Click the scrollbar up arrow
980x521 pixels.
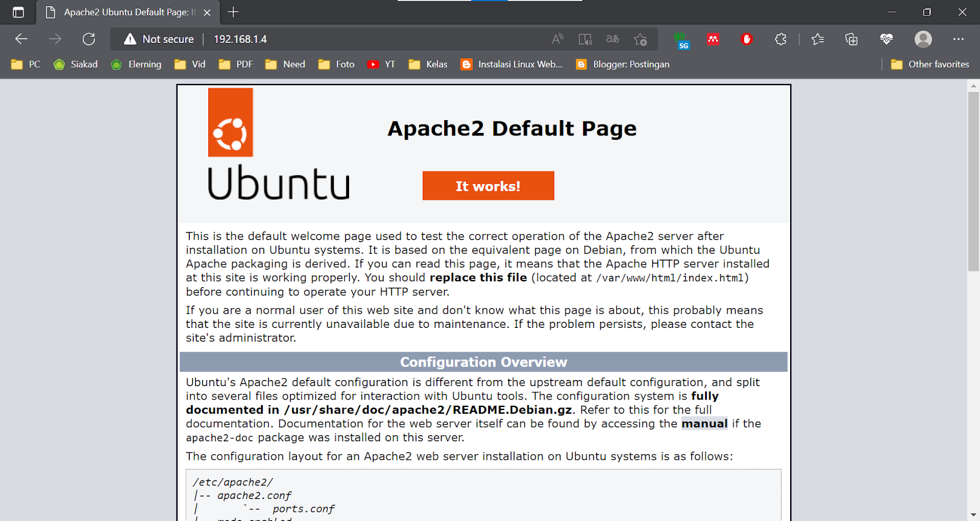pyautogui.click(x=973, y=86)
